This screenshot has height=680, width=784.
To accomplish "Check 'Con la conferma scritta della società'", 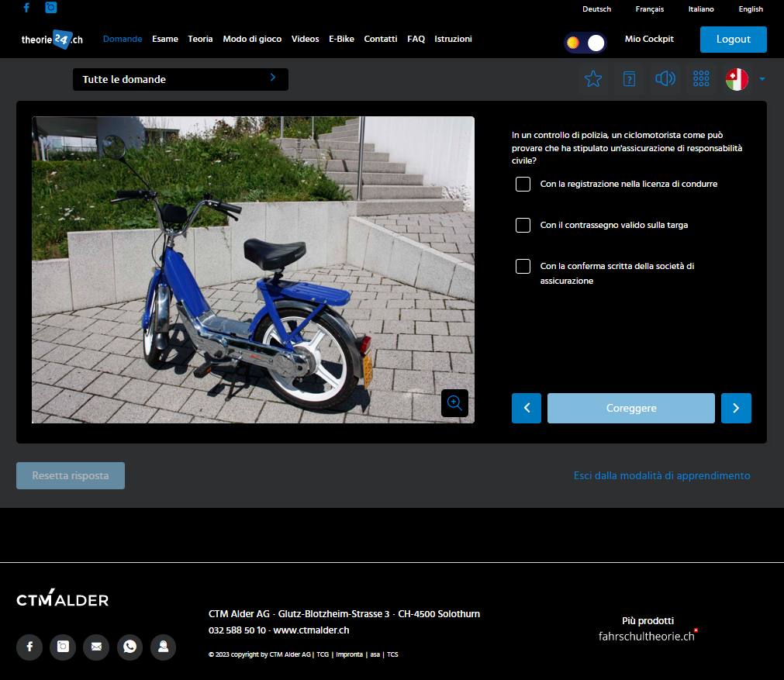I will pos(523,266).
